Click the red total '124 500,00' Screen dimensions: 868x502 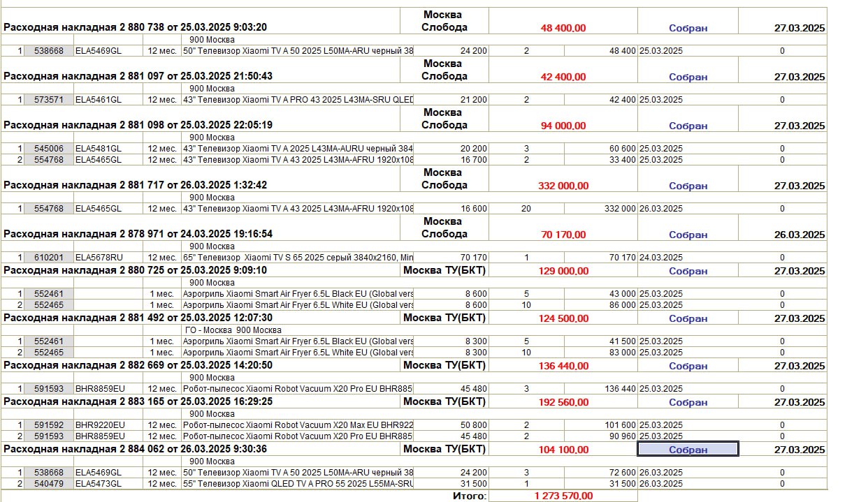pyautogui.click(x=563, y=318)
